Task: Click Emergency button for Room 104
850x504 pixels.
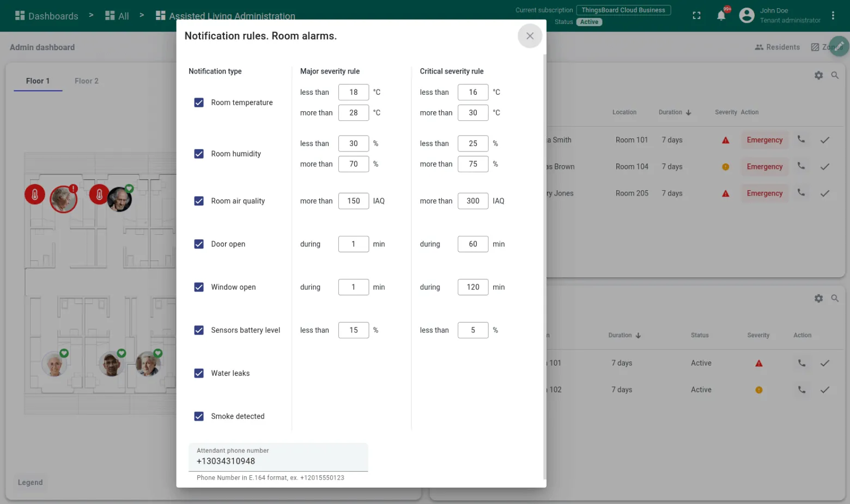Action: coord(764,167)
